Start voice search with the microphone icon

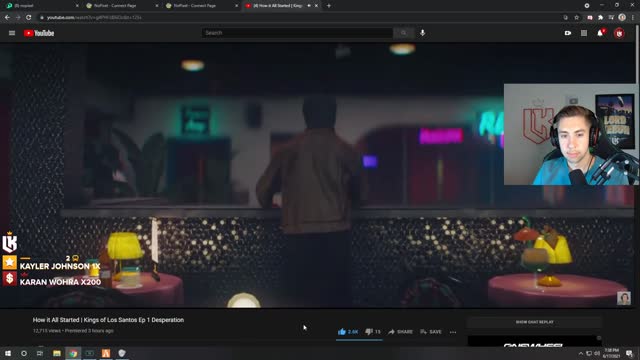coord(422,33)
